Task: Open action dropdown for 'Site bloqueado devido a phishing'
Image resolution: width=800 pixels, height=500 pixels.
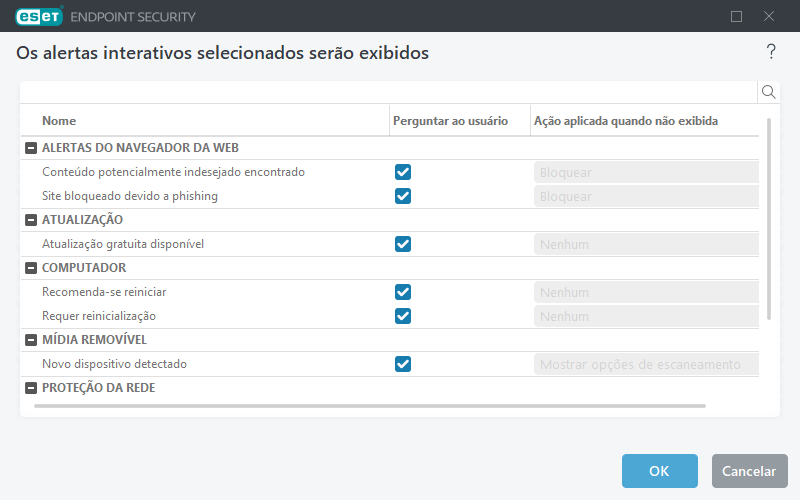Action: coord(646,196)
